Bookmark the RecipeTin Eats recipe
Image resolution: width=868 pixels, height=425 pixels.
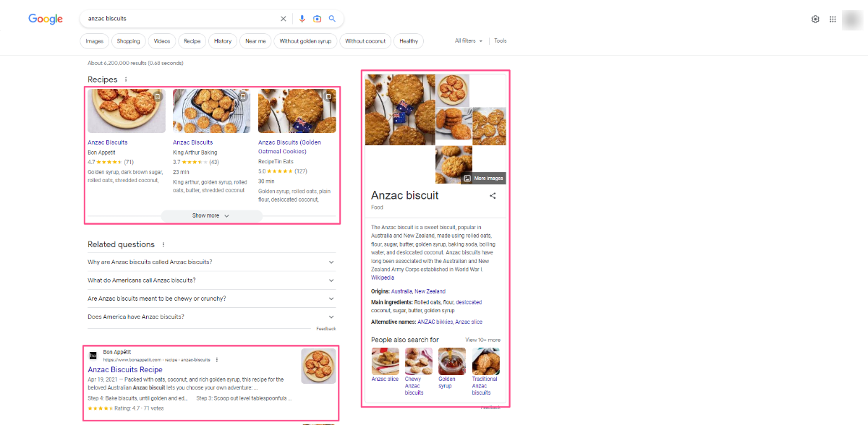(x=328, y=96)
